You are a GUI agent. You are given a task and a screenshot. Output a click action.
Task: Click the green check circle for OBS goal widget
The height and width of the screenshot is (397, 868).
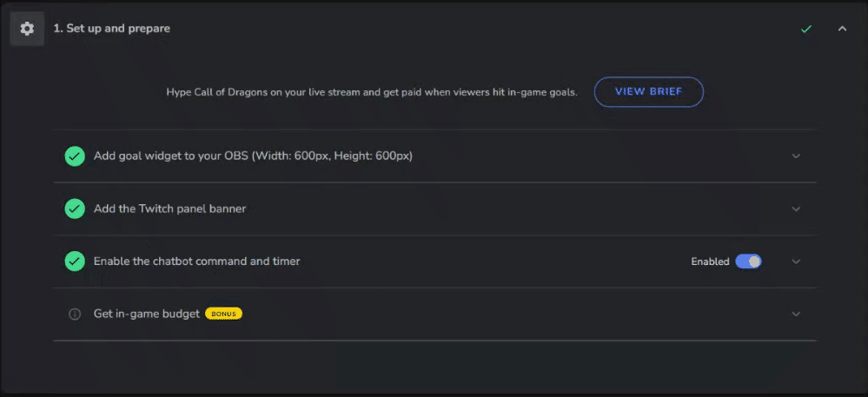(x=75, y=156)
